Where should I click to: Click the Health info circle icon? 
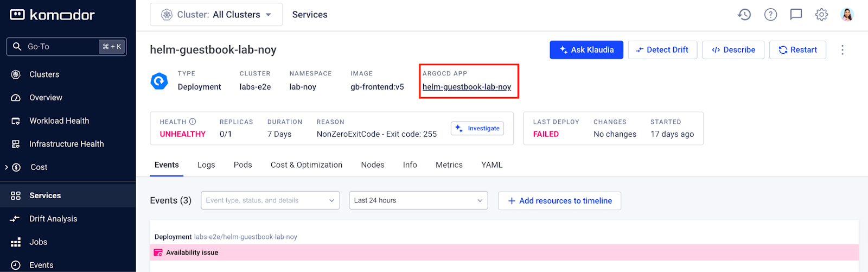point(193,122)
